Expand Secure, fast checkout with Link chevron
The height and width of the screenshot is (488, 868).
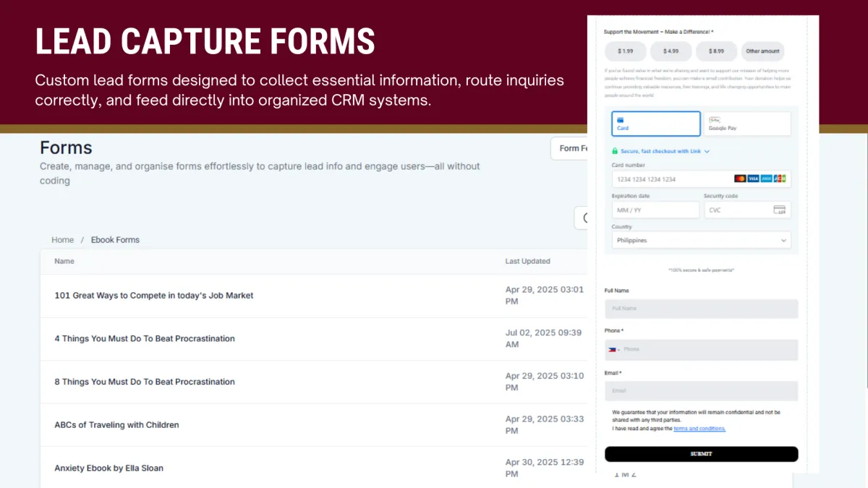tap(707, 151)
